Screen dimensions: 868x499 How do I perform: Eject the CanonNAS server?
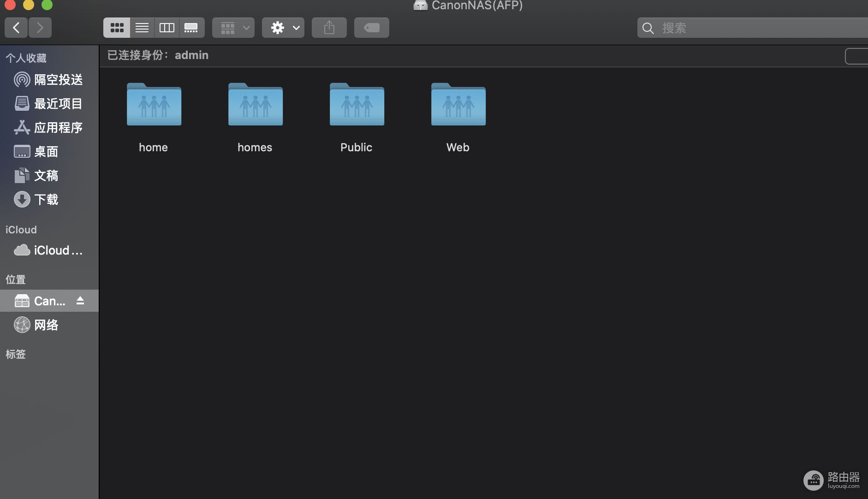80,301
